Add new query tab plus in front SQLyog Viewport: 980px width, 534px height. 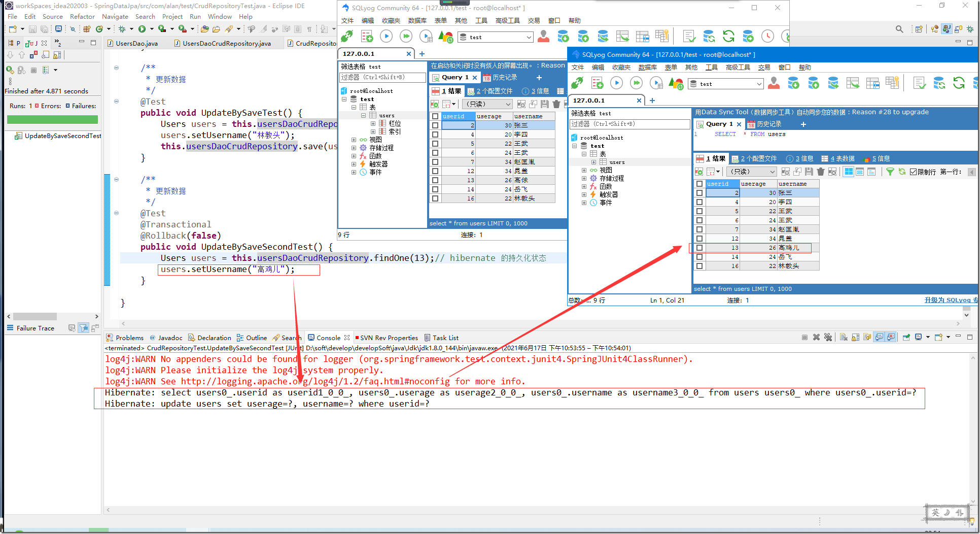[x=803, y=124]
